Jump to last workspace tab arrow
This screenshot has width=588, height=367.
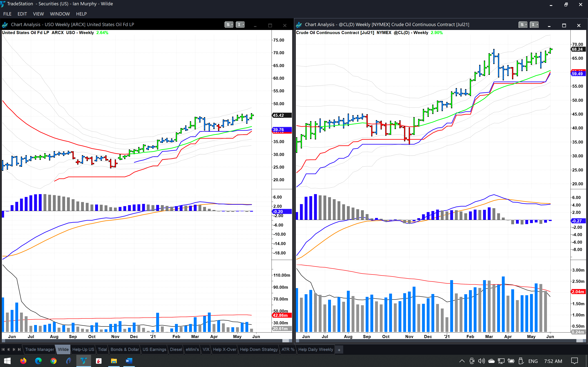[x=19, y=349]
